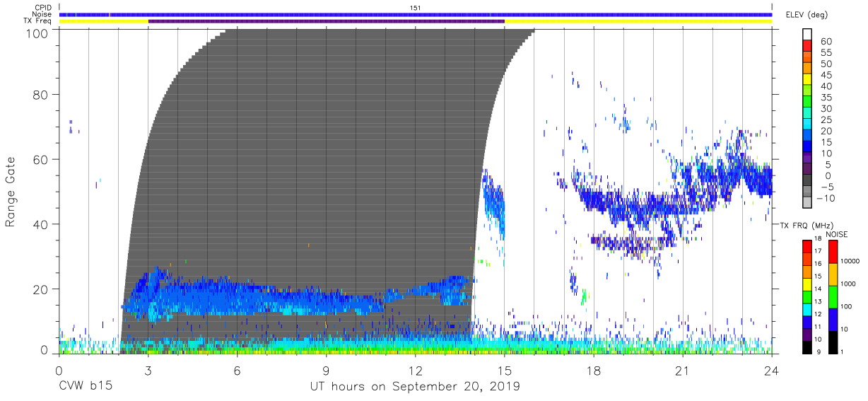Click the 6 tick on UT hours axis

237,370
